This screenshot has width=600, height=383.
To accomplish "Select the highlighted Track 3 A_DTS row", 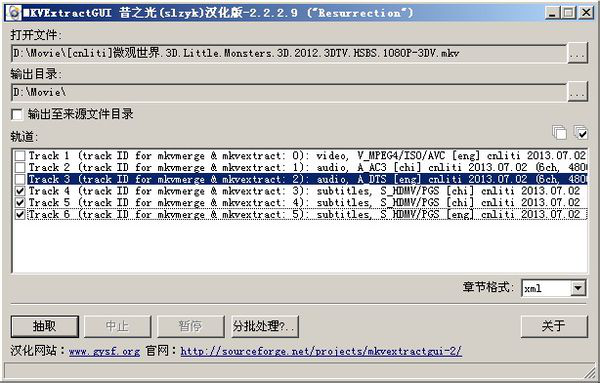I will coord(307,179).
